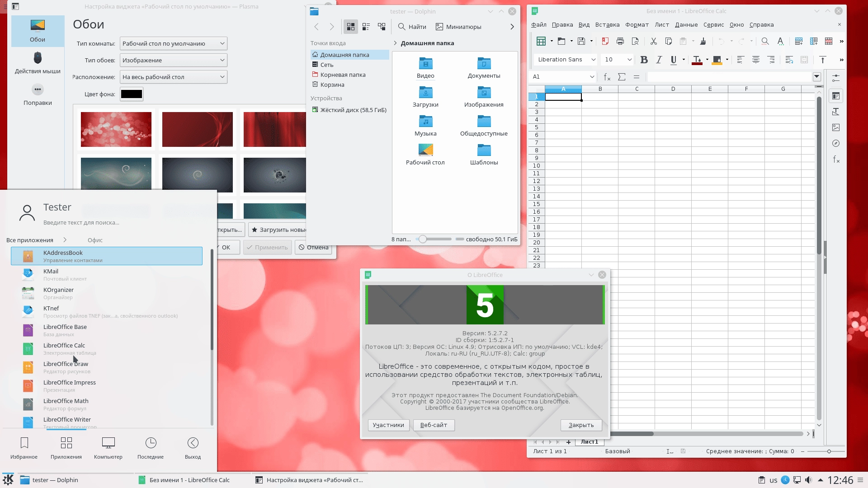Go back in Dolphin navigation
Screen dimensions: 868x488
[316, 27]
